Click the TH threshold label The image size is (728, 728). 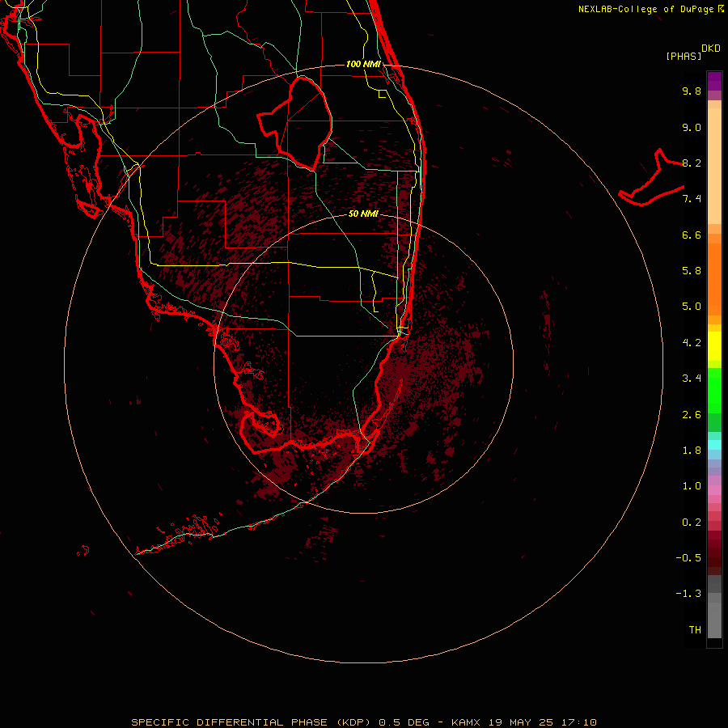pos(695,630)
